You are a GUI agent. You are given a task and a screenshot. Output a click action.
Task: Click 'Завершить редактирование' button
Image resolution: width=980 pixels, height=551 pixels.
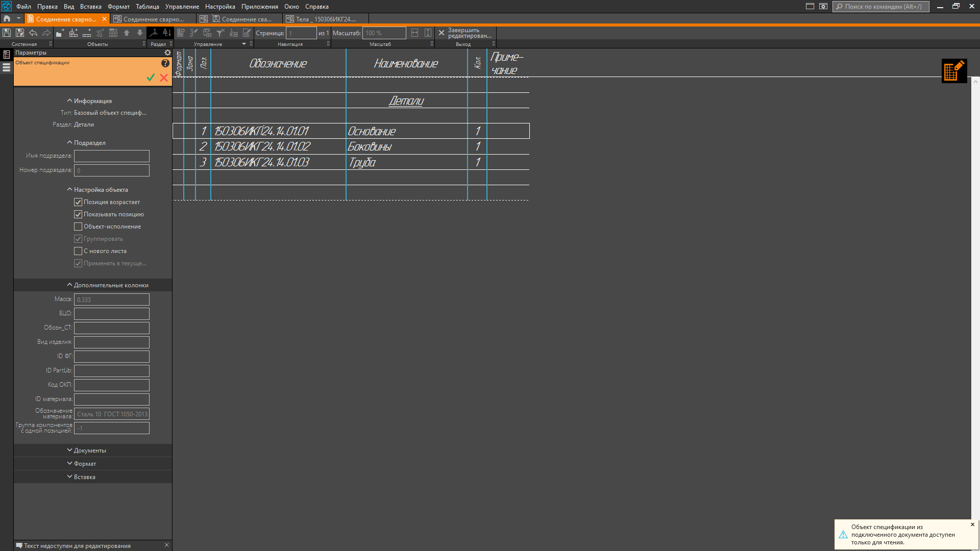click(x=464, y=33)
